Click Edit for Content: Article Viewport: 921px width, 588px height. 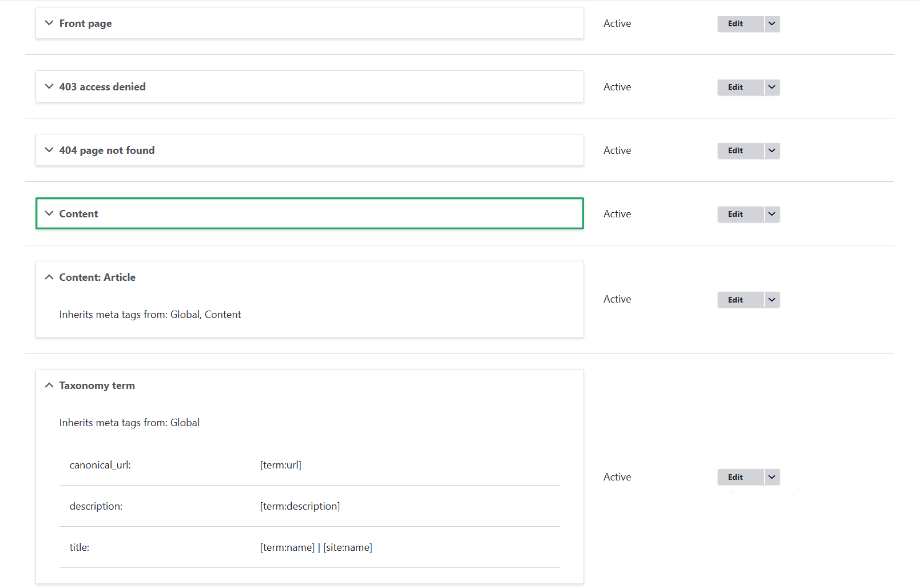(736, 299)
